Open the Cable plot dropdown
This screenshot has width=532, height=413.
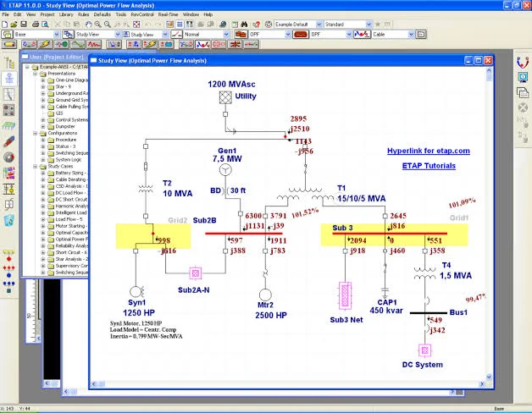pos(411,34)
